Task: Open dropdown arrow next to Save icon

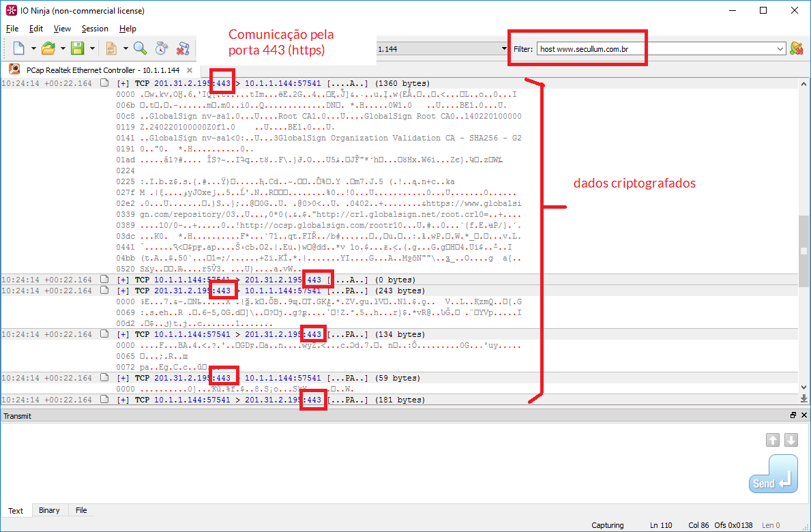Action: pyautogui.click(x=91, y=48)
